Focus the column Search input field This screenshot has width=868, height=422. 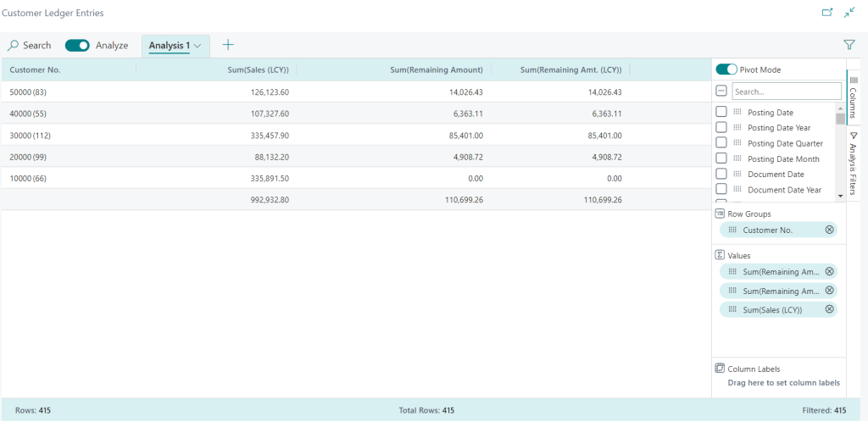(786, 92)
